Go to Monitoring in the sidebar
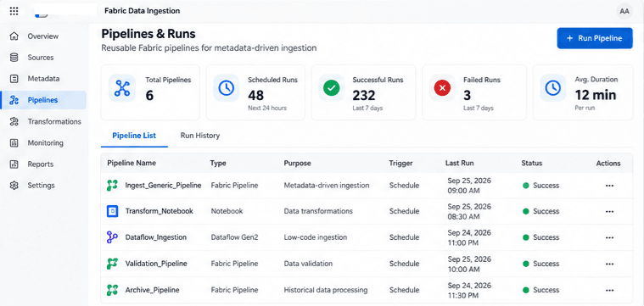Viewport: 644px width, 306px height. [43, 142]
